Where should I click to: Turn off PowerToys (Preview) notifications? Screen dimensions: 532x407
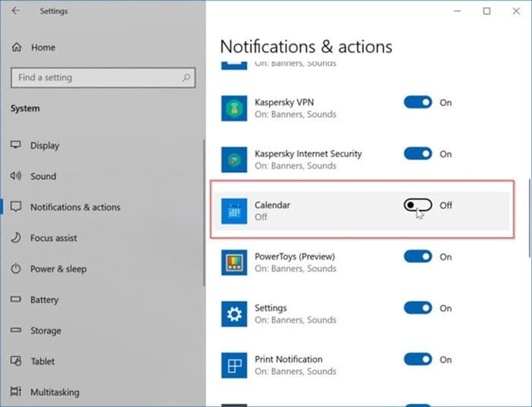click(418, 256)
